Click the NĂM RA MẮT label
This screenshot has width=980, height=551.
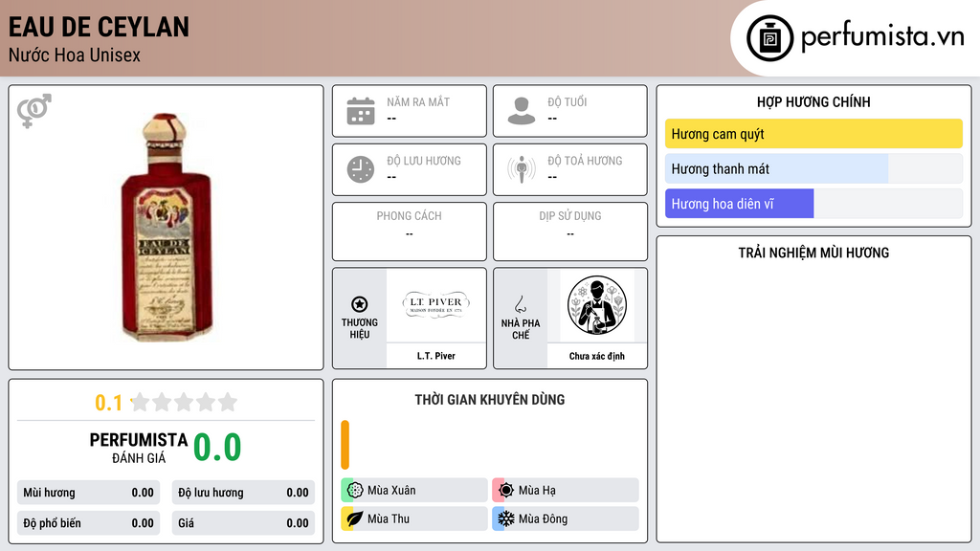418,101
